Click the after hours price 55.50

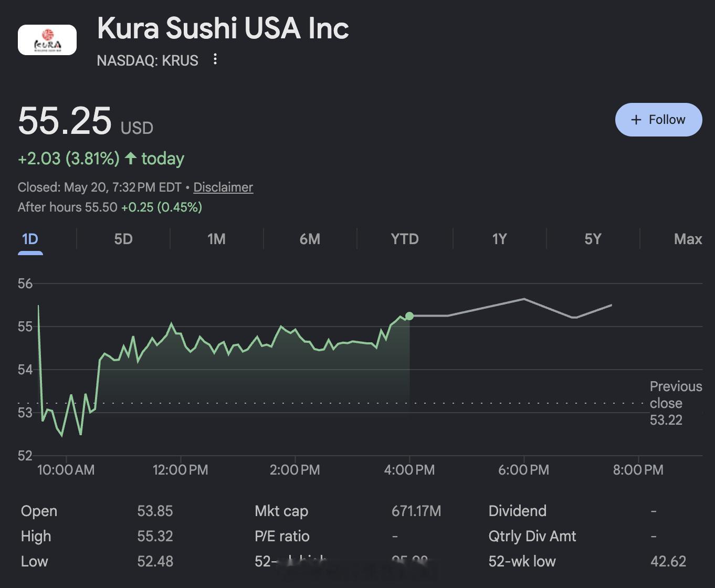pyautogui.click(x=101, y=207)
